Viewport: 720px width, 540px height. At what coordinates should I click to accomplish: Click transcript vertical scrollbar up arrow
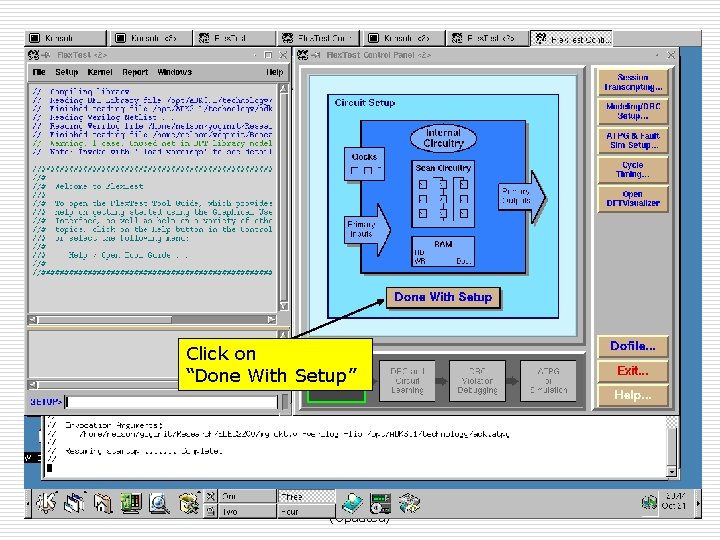click(284, 89)
